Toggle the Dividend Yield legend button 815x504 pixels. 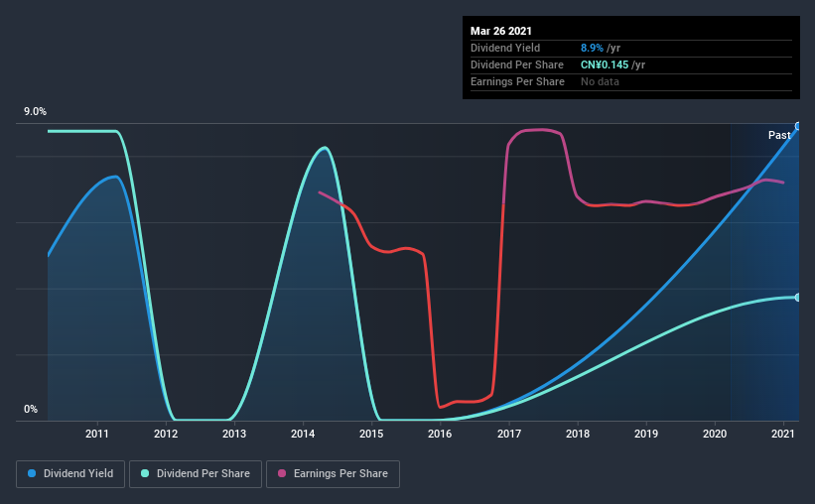[x=70, y=474]
